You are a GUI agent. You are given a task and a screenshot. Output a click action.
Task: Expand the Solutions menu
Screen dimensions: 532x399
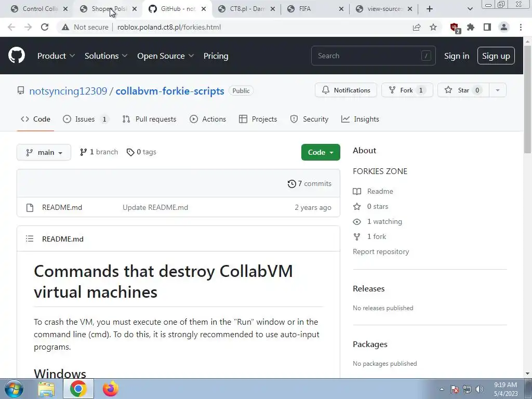(106, 56)
